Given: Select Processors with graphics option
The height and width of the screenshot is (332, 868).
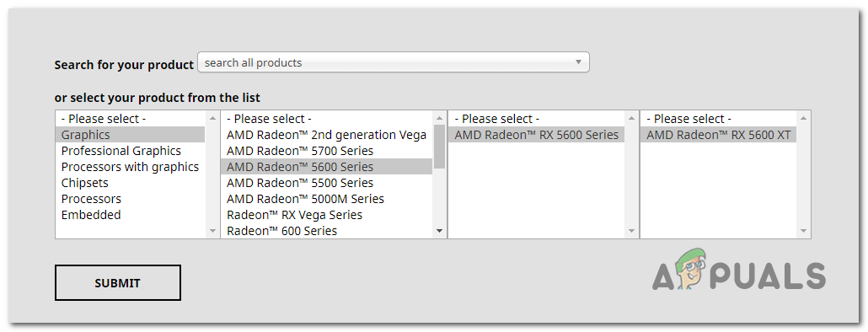Looking at the screenshot, I should click(x=130, y=167).
